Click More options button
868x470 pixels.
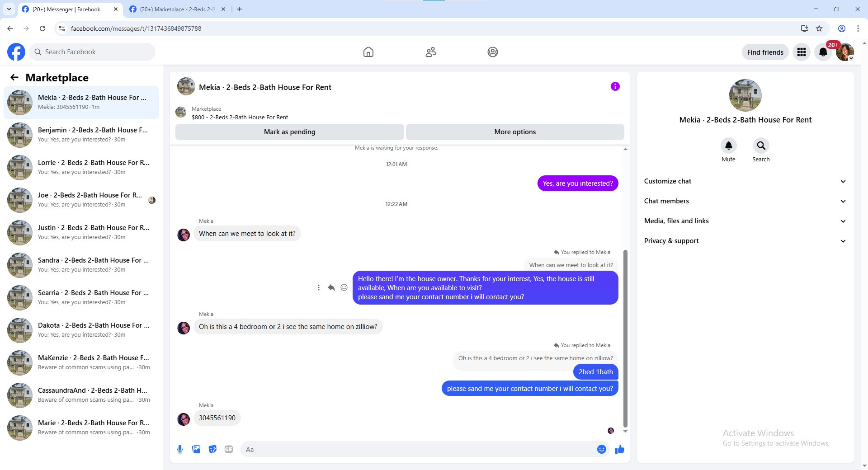[515, 132]
